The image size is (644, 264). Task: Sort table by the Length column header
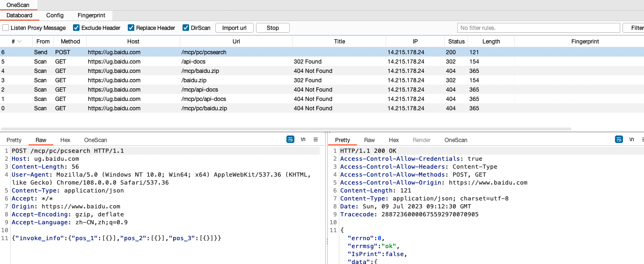pos(491,41)
